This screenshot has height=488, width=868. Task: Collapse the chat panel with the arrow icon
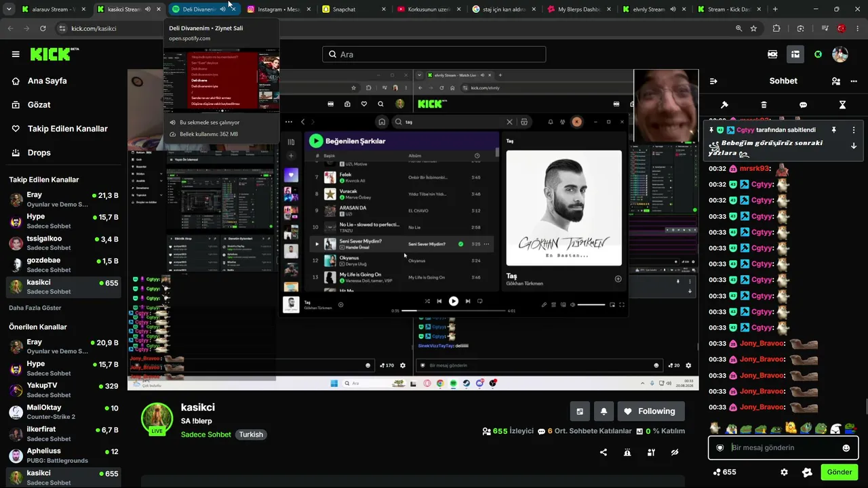coord(713,81)
